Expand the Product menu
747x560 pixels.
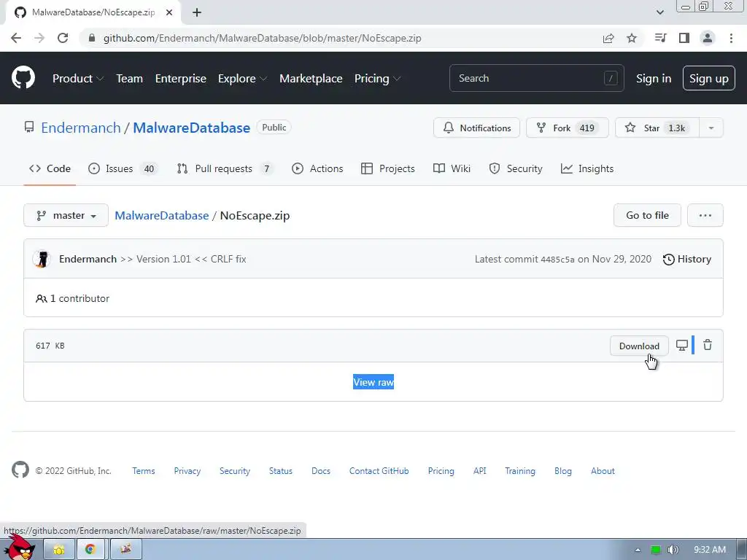tap(77, 78)
